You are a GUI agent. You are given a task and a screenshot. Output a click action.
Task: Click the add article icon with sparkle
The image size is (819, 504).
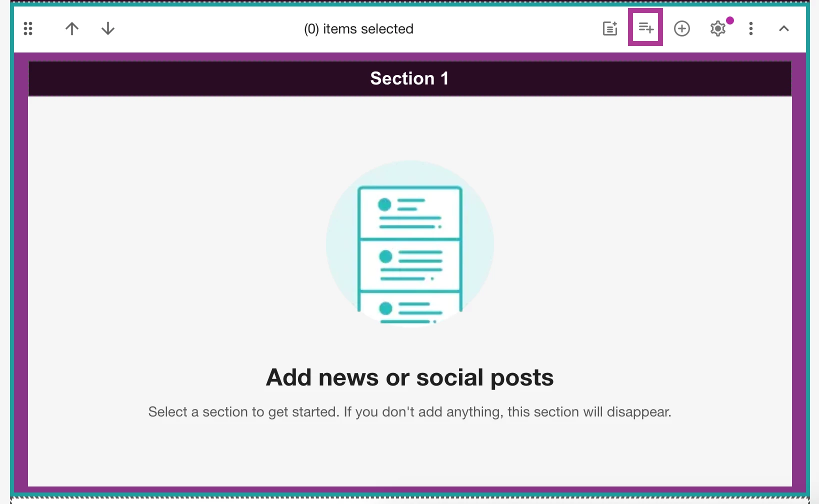coord(610,28)
